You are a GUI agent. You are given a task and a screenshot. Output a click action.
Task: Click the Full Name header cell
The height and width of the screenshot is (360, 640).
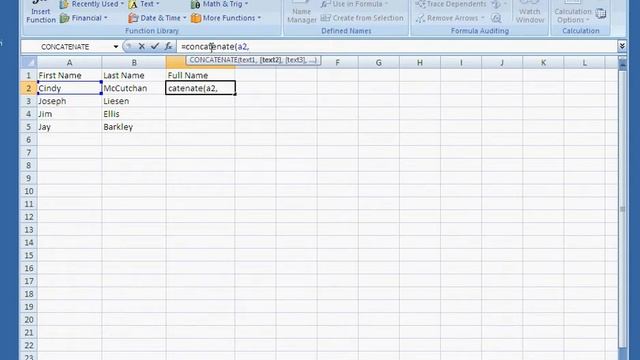200,76
